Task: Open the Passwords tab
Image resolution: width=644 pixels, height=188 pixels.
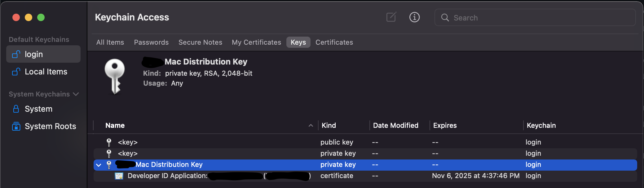Action: 151,42
